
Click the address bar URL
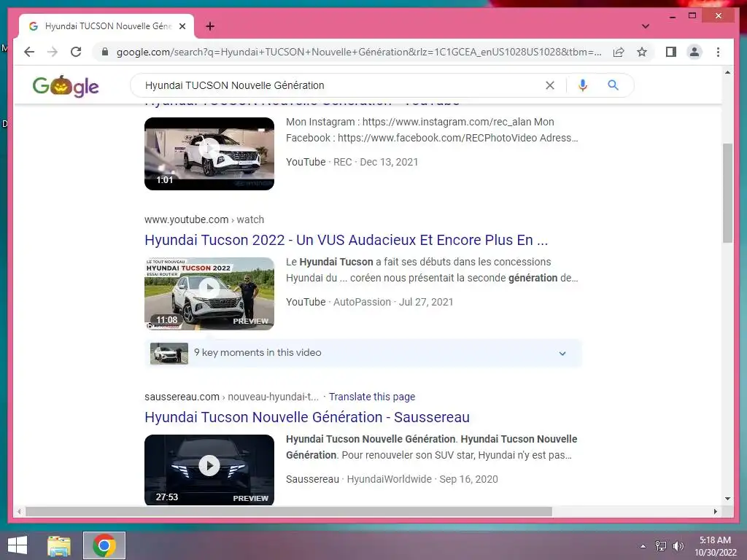point(358,52)
